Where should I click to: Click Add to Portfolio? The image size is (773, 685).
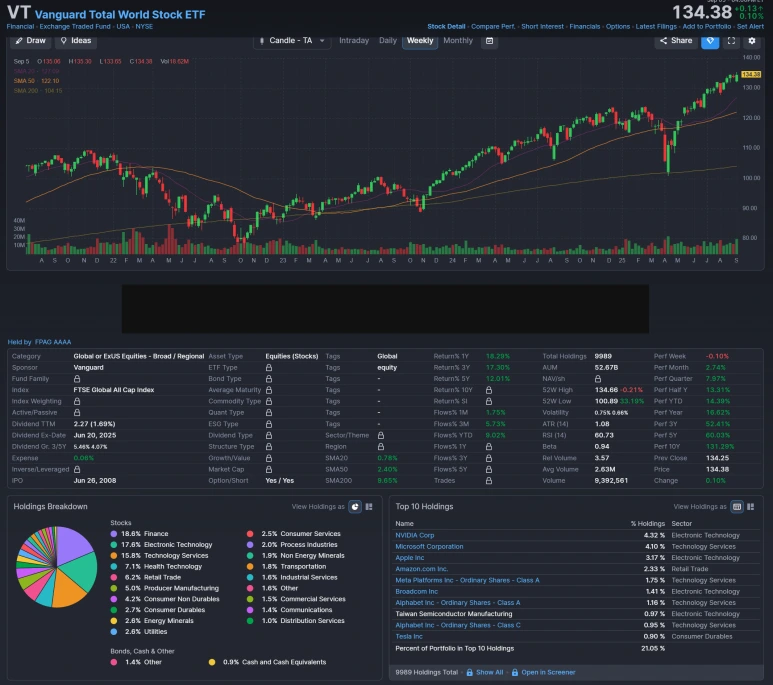pyautogui.click(x=706, y=27)
